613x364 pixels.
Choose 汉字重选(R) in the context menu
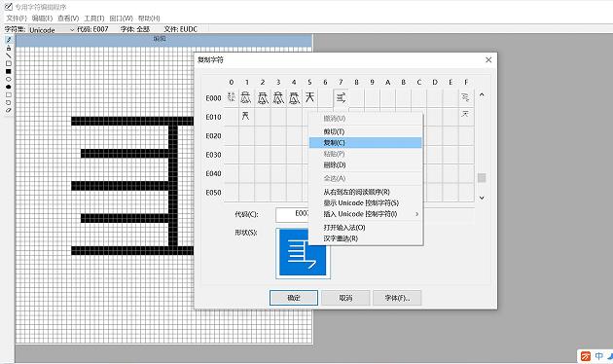coord(366,238)
